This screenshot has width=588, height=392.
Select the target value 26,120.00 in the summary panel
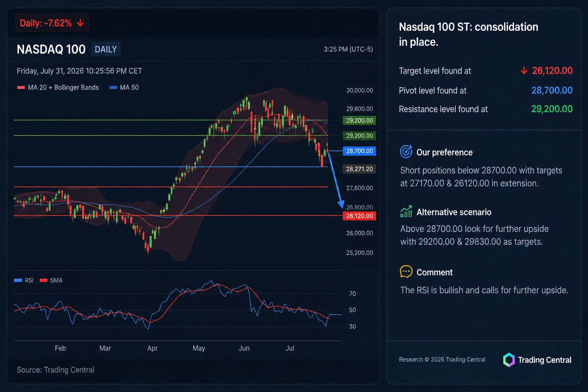(x=552, y=71)
